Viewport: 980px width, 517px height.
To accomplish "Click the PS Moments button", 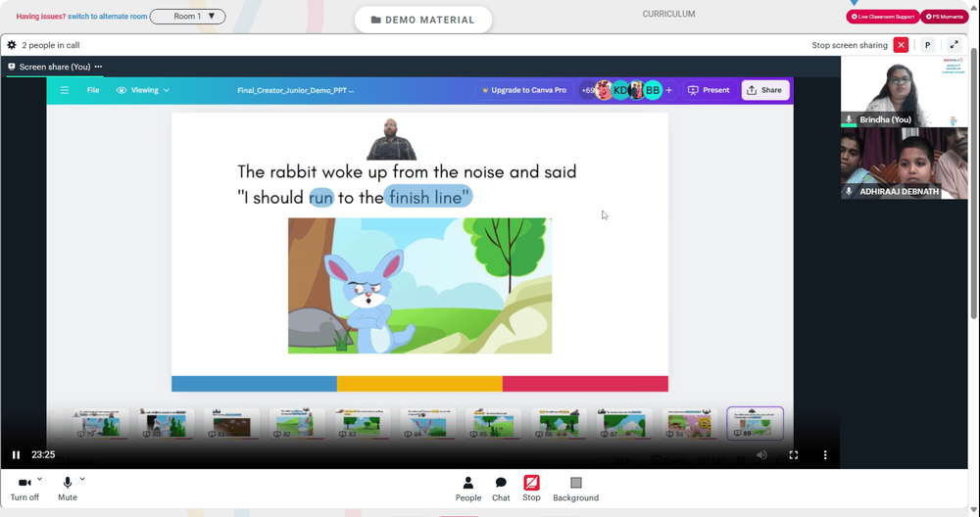I will (x=945, y=17).
